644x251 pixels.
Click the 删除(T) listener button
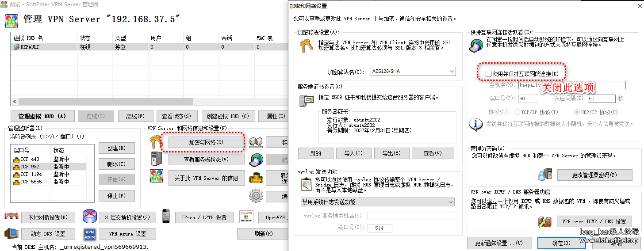point(116,164)
